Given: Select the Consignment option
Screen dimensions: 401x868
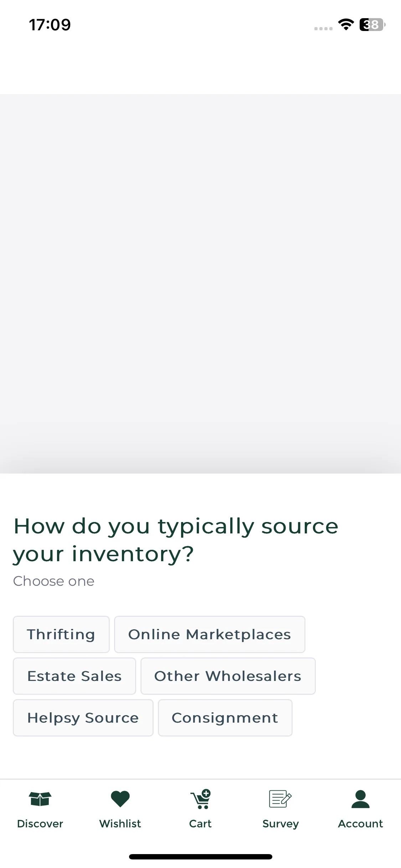Looking at the screenshot, I should click(225, 718).
